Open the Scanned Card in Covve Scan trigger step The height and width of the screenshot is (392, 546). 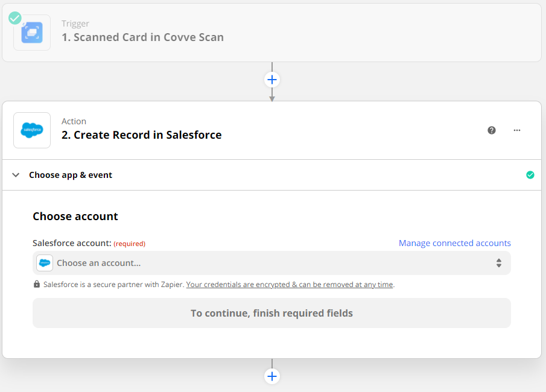(142, 37)
